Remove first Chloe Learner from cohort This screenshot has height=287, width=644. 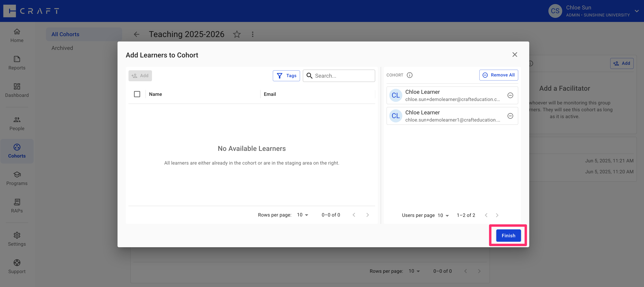510,95
